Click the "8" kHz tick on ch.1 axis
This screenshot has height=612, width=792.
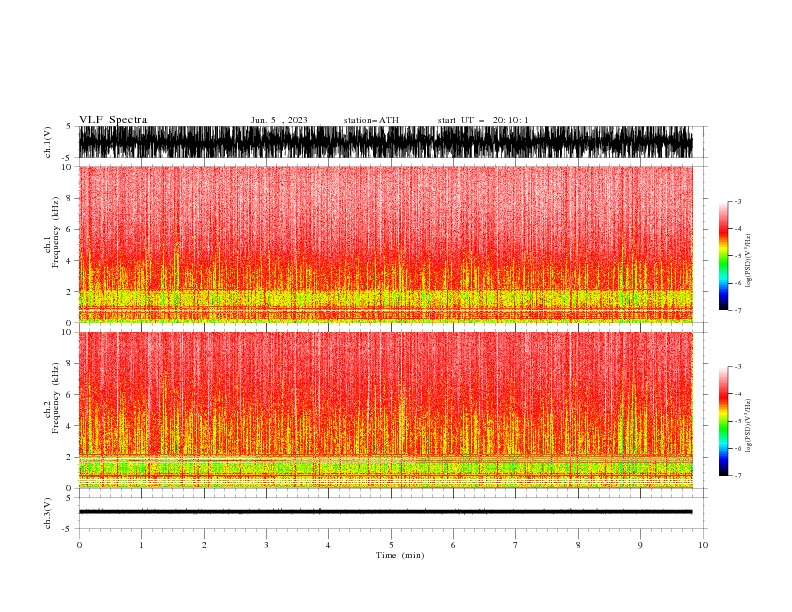coord(69,198)
